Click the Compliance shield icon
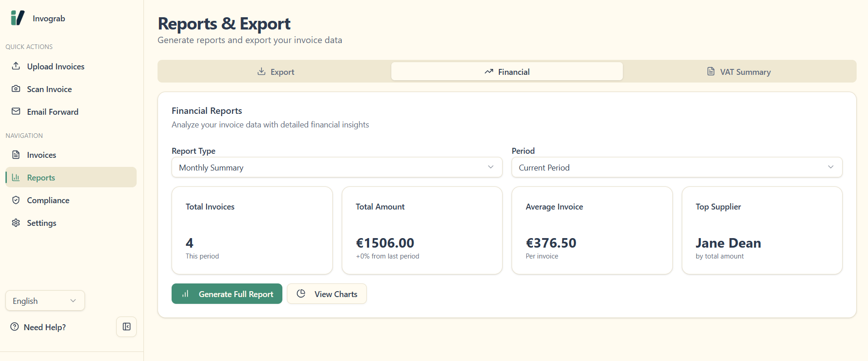 (16, 200)
